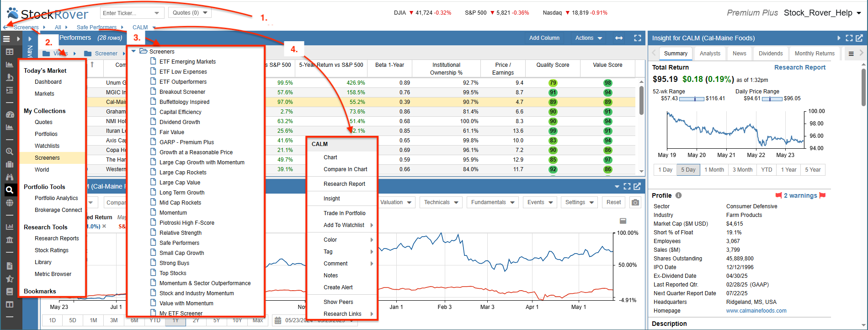868x330 pixels.
Task: Pop out the chart panel to new window
Action: (637, 186)
